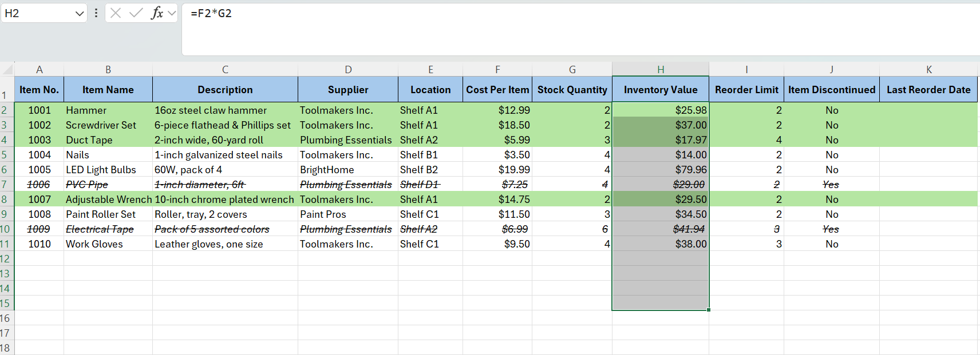Click the Cancel formula X icon
The image size is (980, 355).
[116, 13]
